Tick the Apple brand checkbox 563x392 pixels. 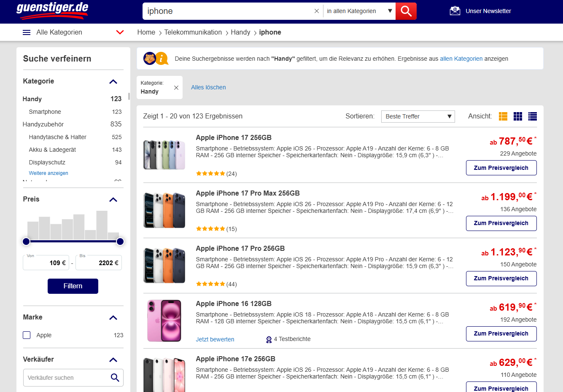pyautogui.click(x=27, y=335)
